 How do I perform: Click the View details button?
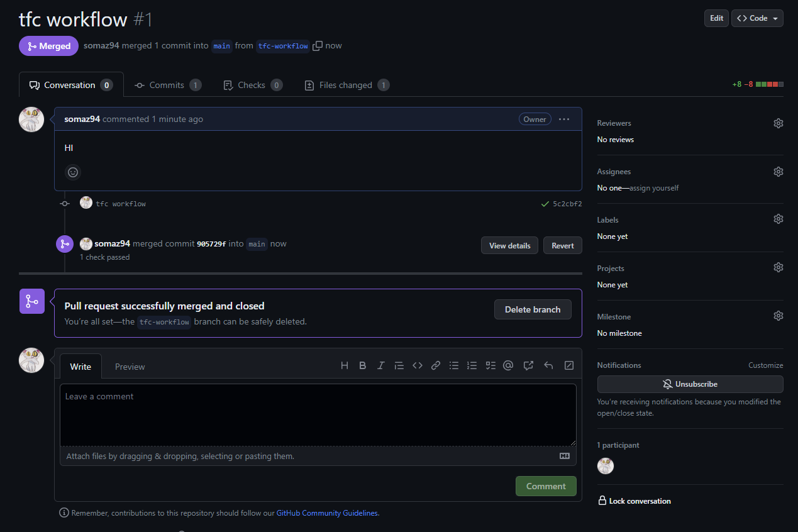click(509, 245)
